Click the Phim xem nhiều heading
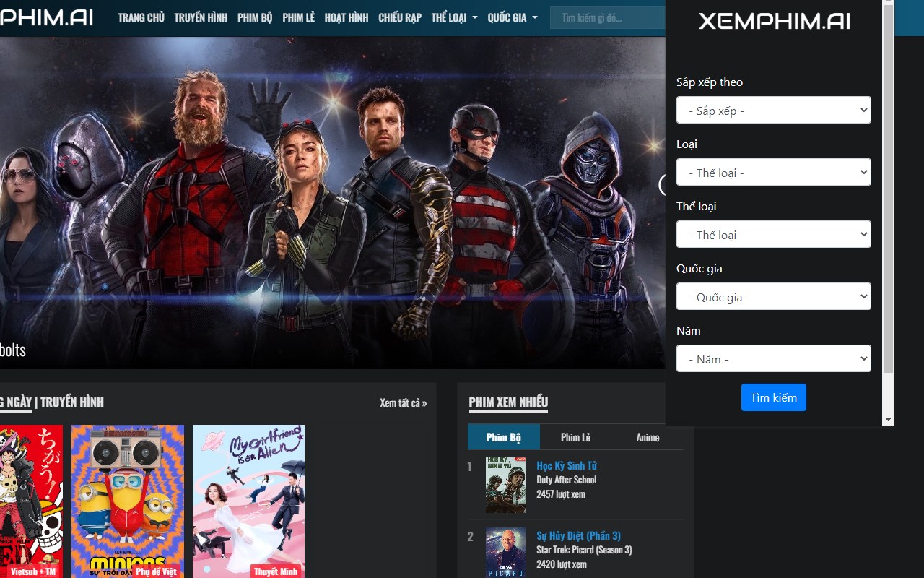This screenshot has height=578, width=924. click(x=508, y=402)
